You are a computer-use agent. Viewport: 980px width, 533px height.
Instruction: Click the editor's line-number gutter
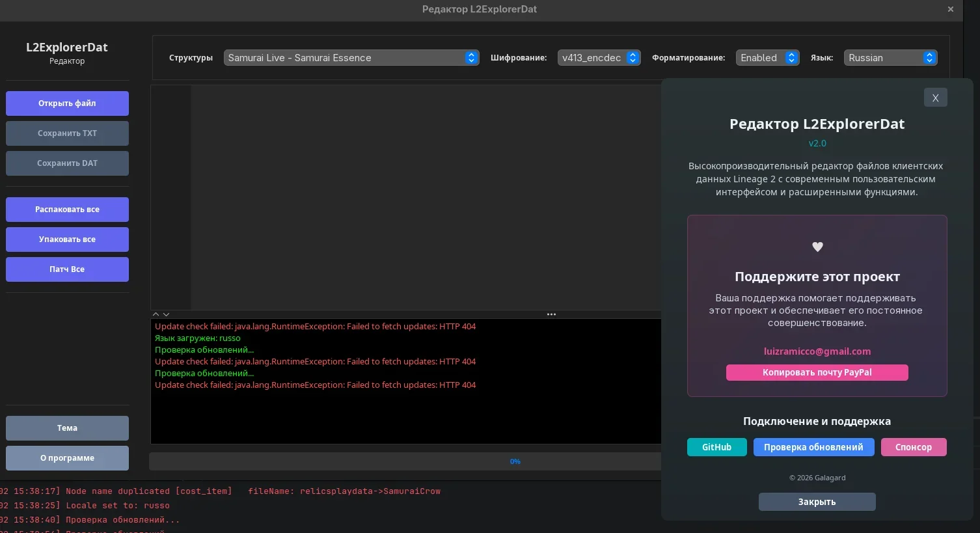tap(171, 197)
